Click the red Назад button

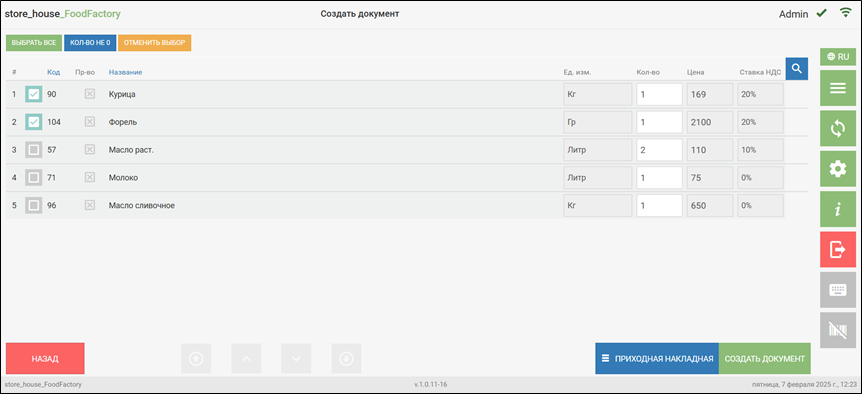click(45, 359)
